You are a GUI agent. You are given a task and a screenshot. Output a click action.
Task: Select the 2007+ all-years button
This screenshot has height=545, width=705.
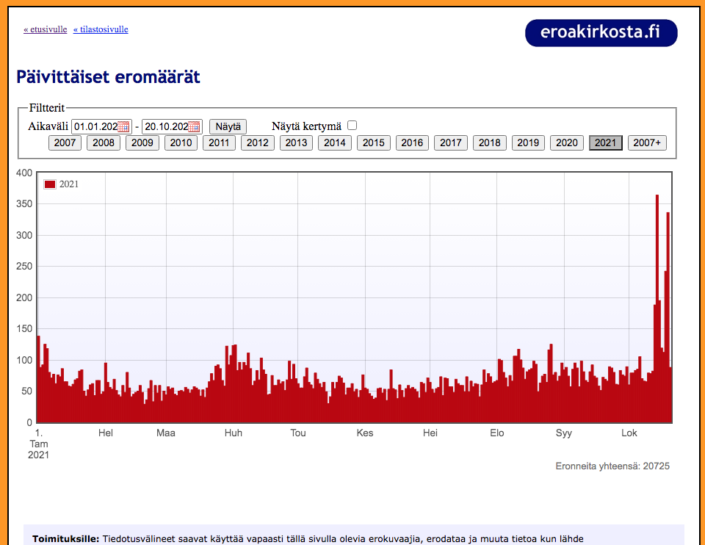click(x=647, y=143)
